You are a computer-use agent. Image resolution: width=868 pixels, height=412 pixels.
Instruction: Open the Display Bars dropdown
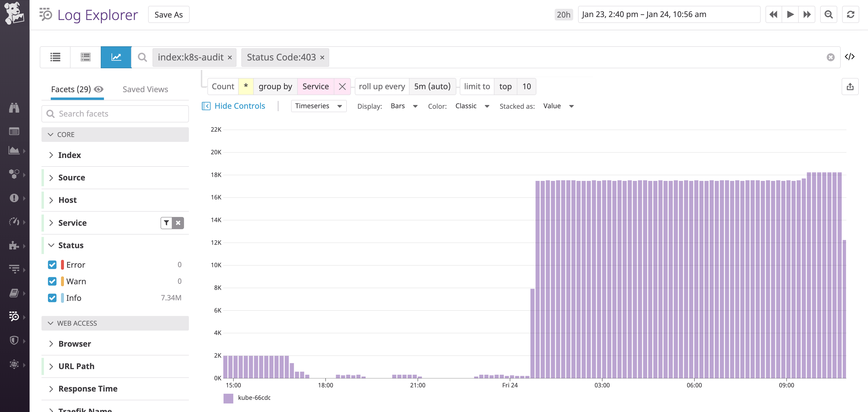click(404, 106)
